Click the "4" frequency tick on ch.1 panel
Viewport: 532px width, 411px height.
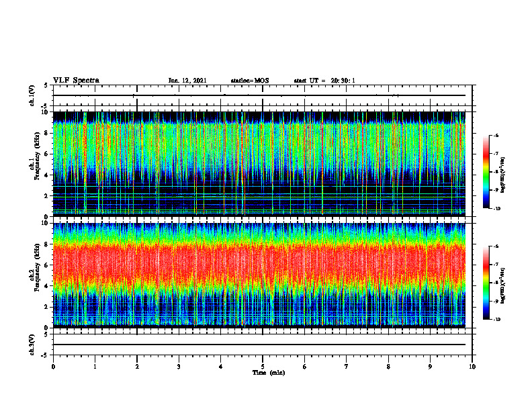click(x=47, y=175)
